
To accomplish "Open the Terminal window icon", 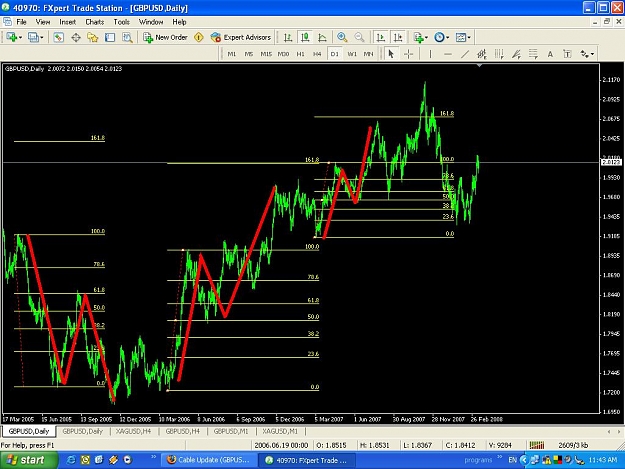I will tap(110, 37).
